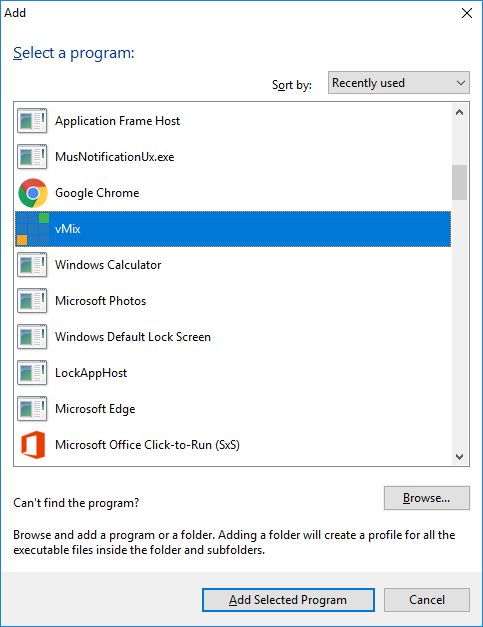Click the Add Selected Program button

pyautogui.click(x=288, y=600)
